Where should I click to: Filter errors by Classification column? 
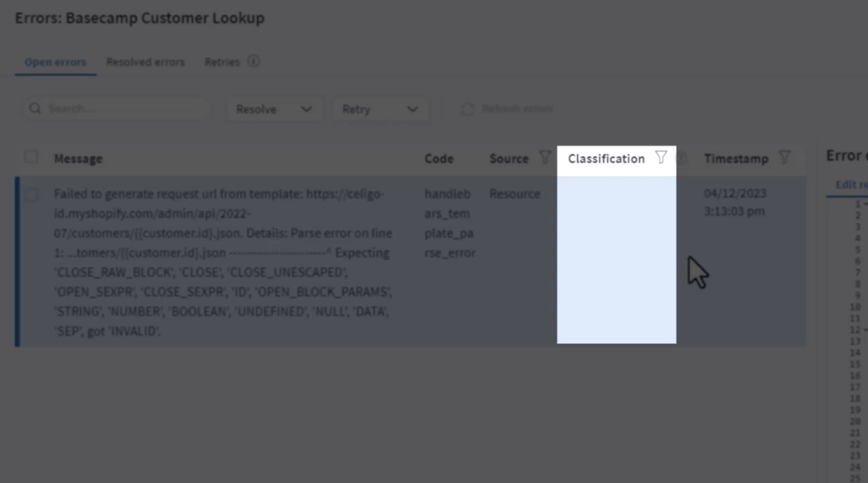pyautogui.click(x=660, y=158)
